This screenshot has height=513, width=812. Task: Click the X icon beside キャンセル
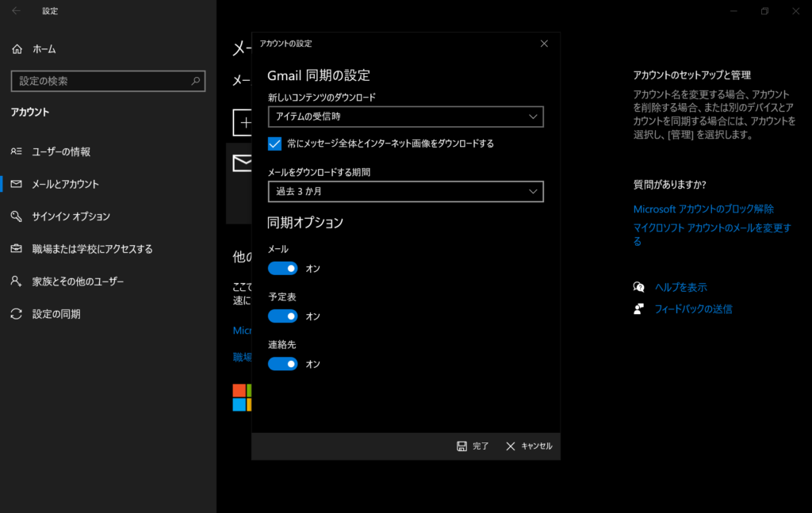click(511, 446)
